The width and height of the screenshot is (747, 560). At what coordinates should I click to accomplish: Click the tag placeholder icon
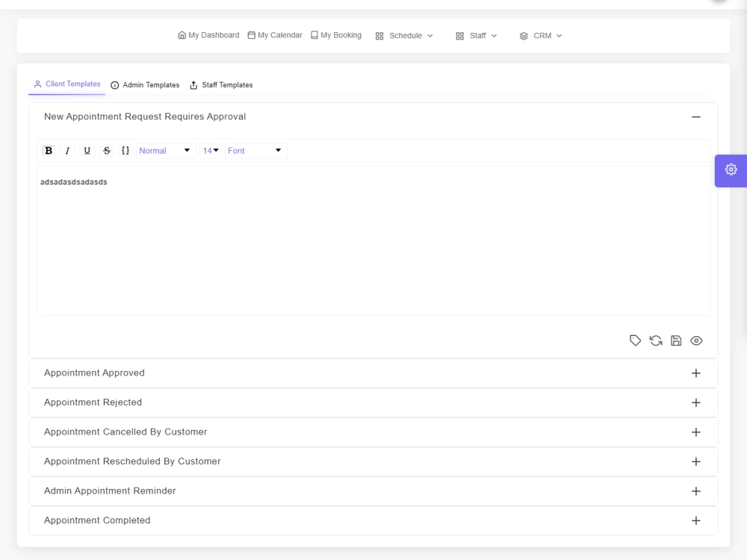(635, 340)
